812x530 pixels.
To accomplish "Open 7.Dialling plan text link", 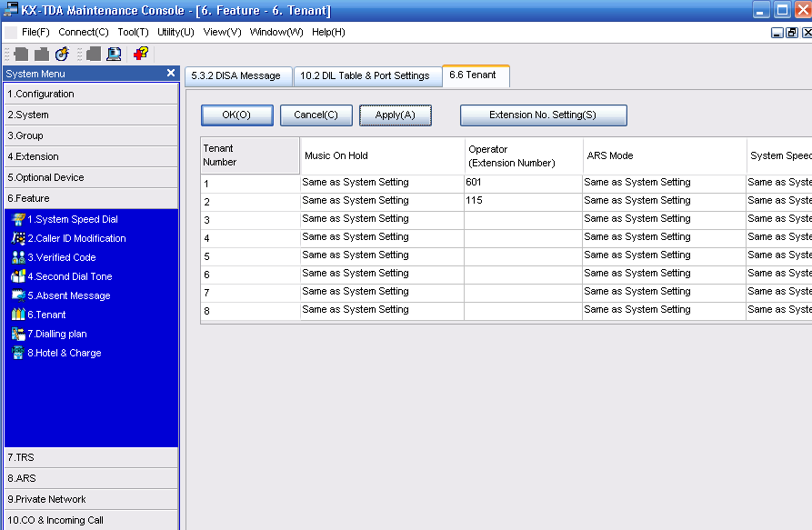I will tap(57, 334).
